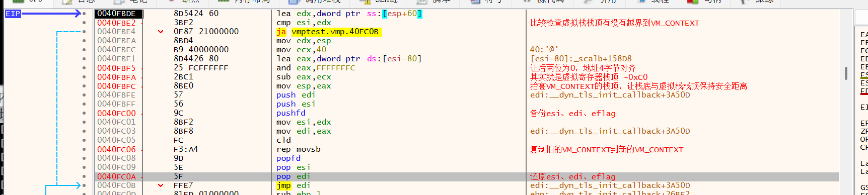Click bytes F3:A4 cell
This screenshot has height=195, width=868.
point(186,149)
